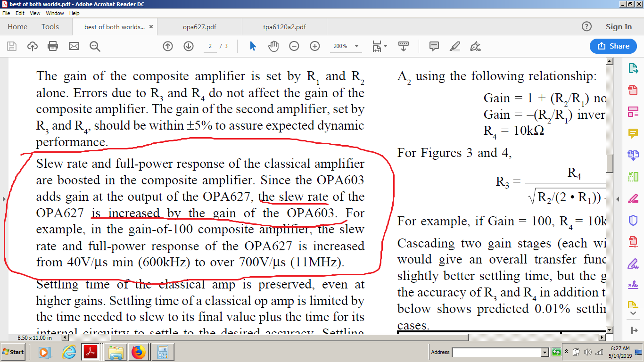Click the blue Share button
This screenshot has height=362, width=644.
(x=613, y=46)
